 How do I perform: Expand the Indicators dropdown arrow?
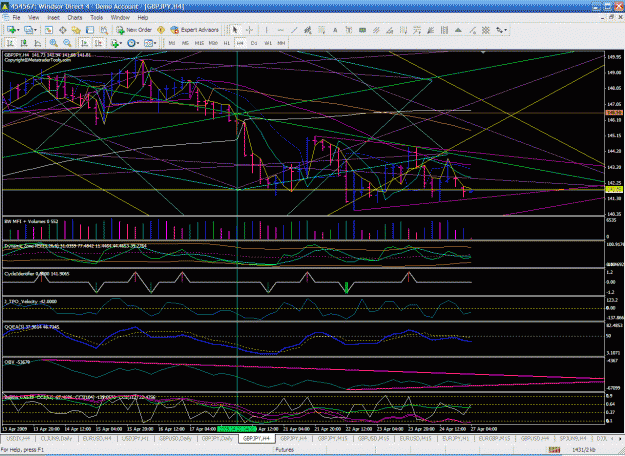click(121, 43)
